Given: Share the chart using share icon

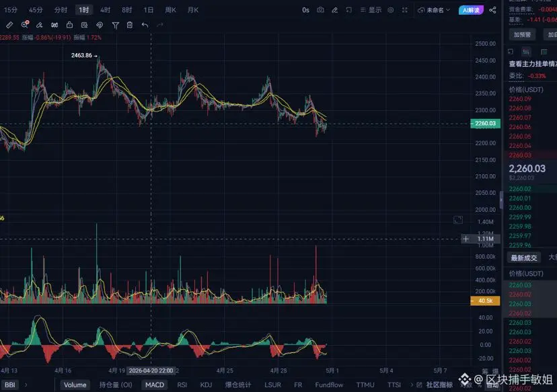Looking at the screenshot, I should click(x=492, y=10).
